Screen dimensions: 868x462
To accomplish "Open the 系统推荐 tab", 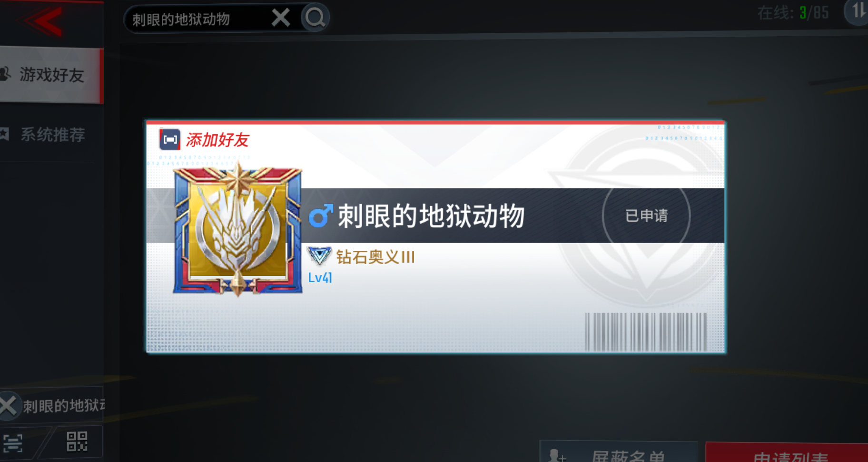I will tap(51, 134).
